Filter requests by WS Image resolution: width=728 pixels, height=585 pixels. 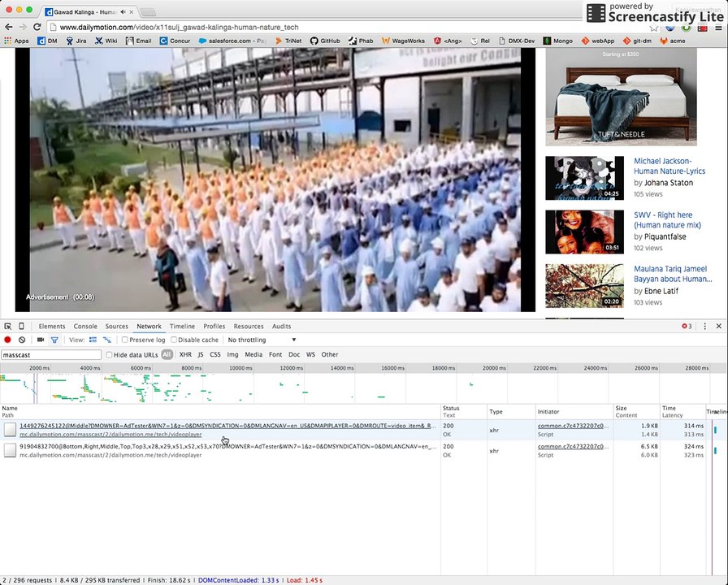coord(310,355)
